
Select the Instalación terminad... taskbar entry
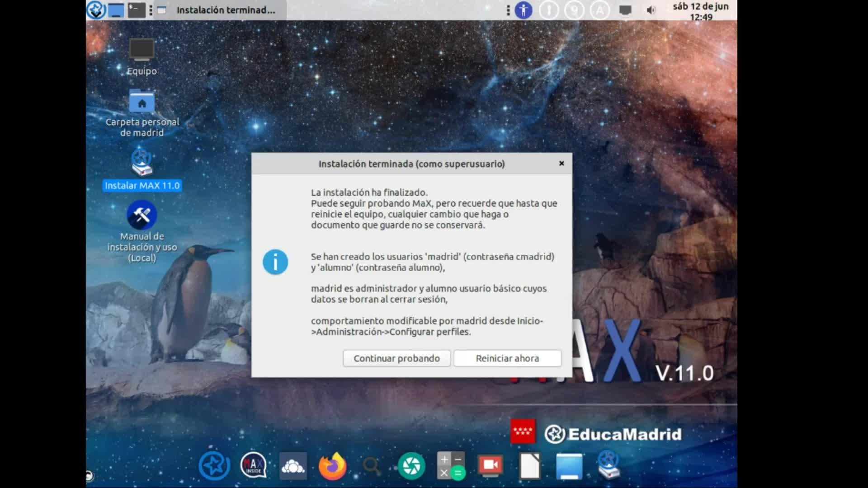(221, 10)
